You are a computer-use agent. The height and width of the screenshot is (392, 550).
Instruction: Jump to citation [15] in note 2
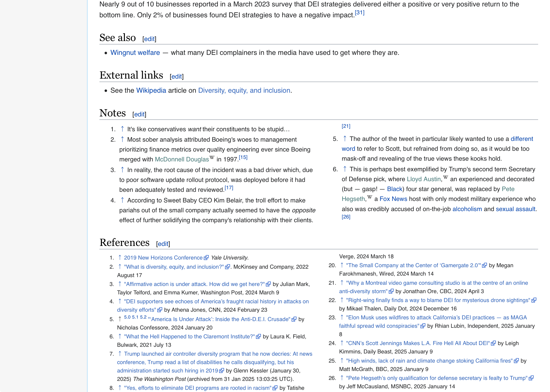(243, 157)
